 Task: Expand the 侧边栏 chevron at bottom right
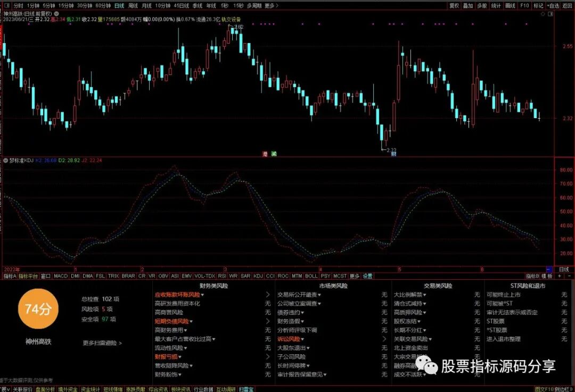pyautogui.click(x=571, y=389)
